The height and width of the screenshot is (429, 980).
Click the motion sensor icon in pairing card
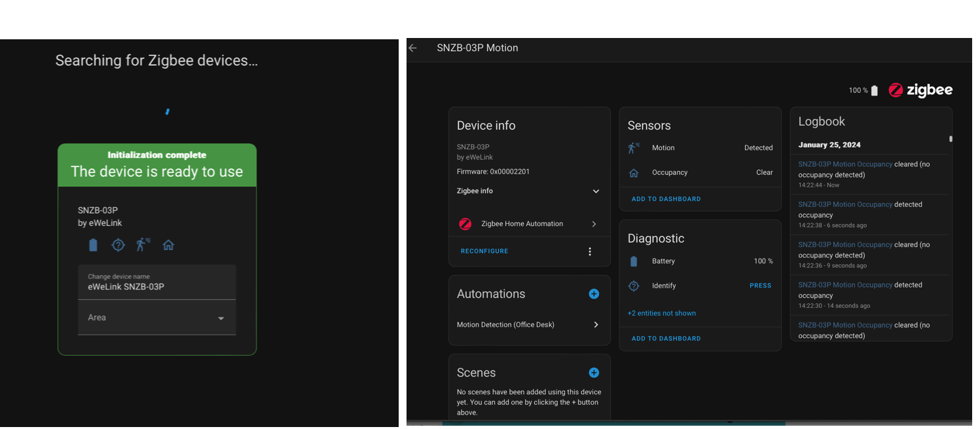tap(143, 245)
